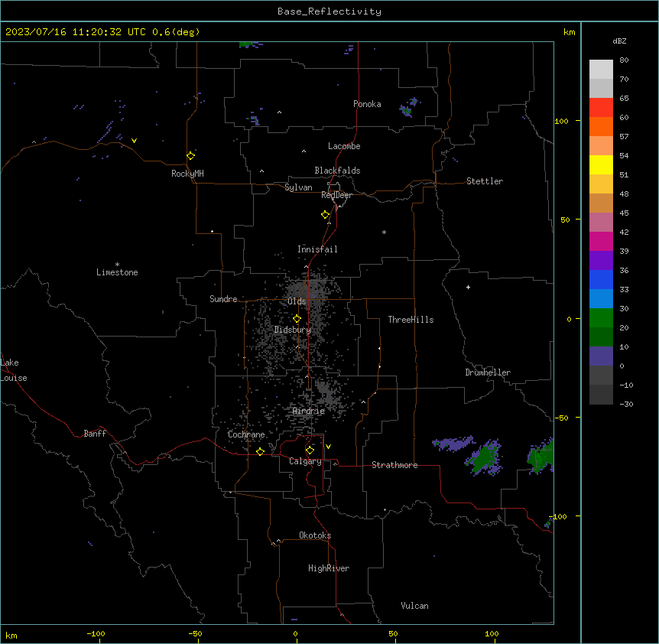This screenshot has height=644, width=659.
Task: Click the Innisfail city label
Action: pyautogui.click(x=317, y=249)
